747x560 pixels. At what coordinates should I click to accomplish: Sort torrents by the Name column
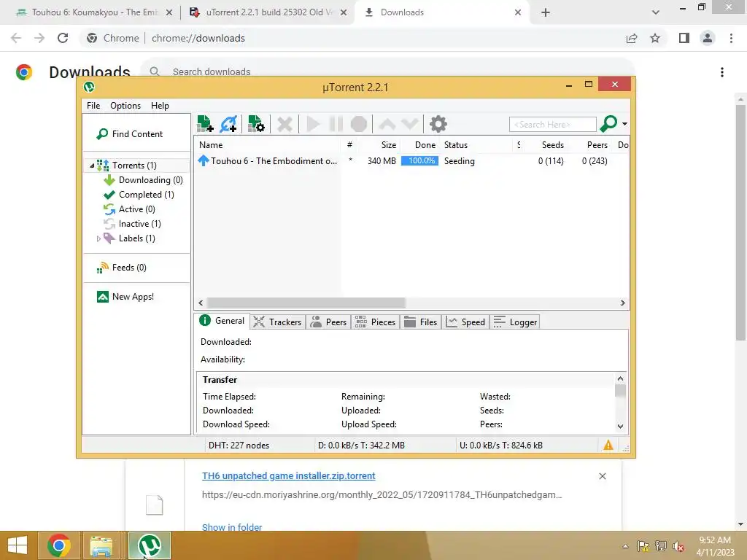click(267, 145)
